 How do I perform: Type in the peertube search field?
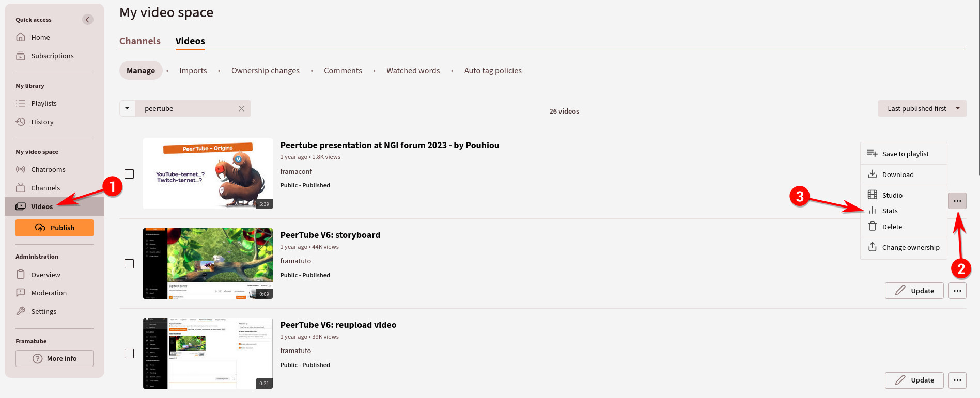[x=186, y=108]
